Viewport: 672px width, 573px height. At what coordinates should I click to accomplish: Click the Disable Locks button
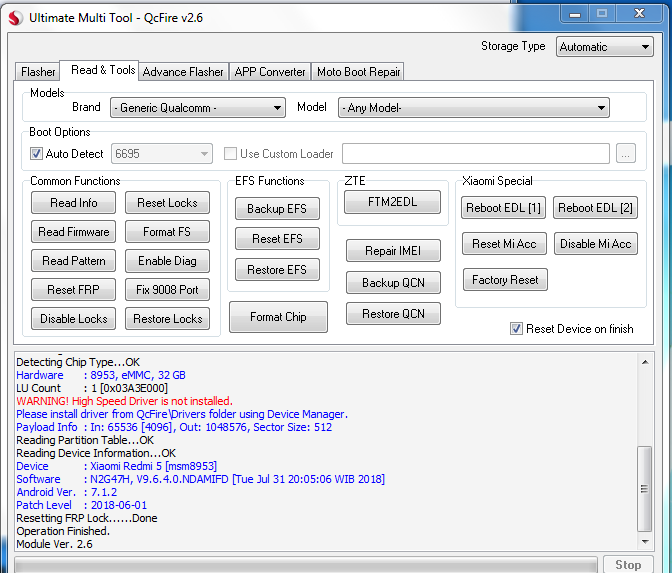[73, 319]
